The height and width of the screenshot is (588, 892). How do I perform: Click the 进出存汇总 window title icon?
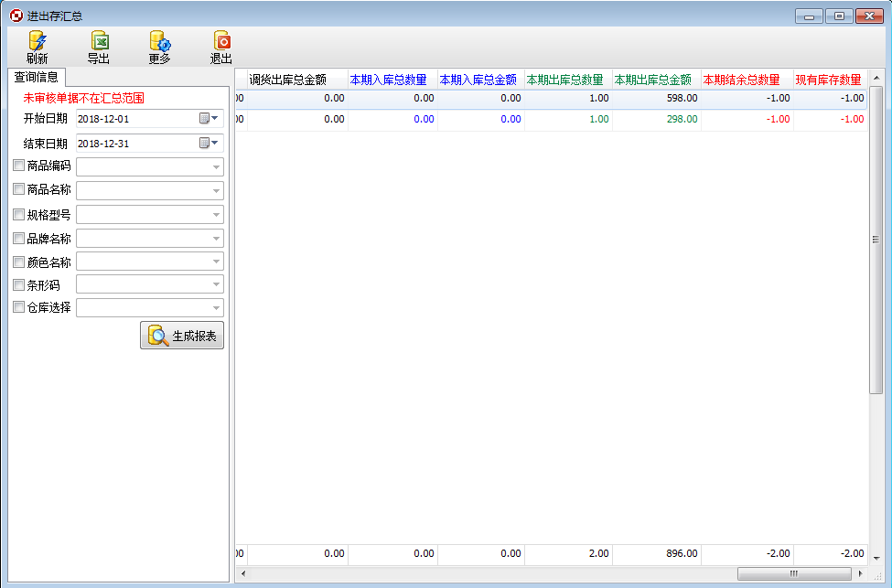[x=16, y=16]
